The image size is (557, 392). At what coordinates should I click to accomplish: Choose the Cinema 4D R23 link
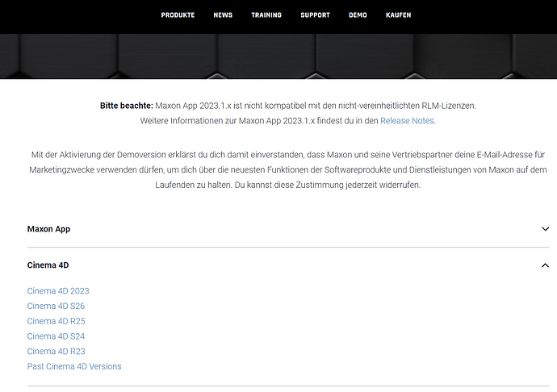click(x=57, y=351)
